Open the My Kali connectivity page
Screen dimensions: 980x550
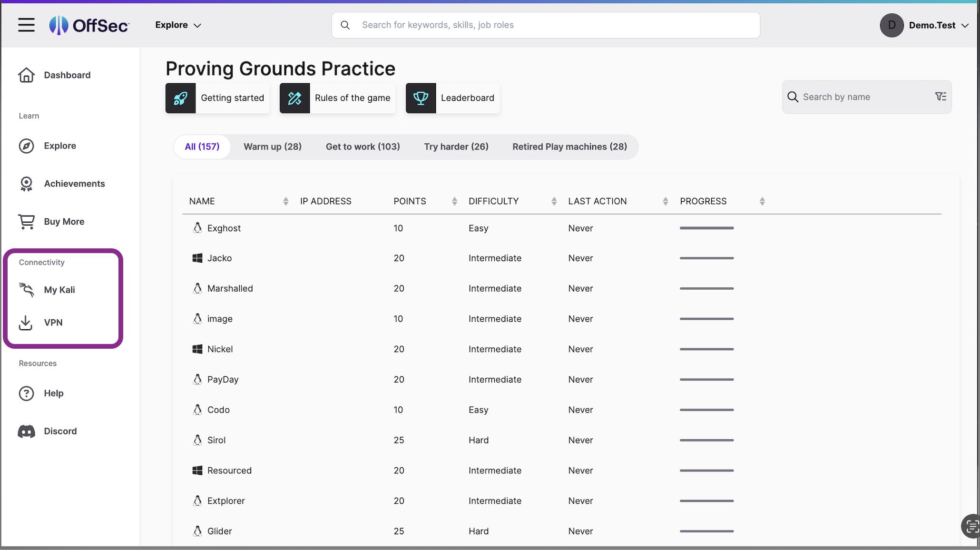click(59, 290)
